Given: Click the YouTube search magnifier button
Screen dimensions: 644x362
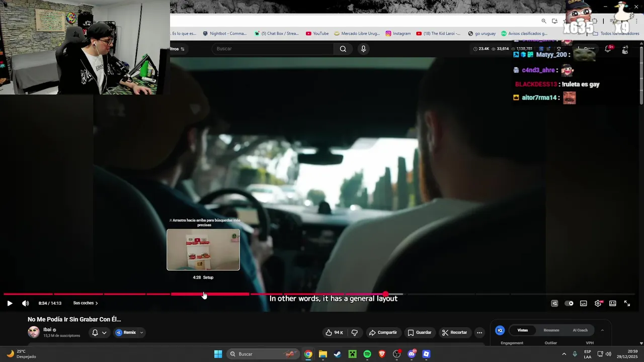Looking at the screenshot, I should coord(343,49).
